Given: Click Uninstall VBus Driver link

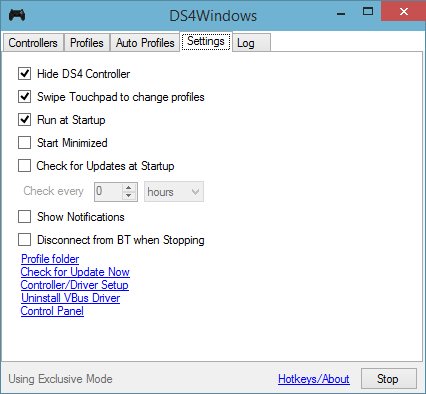Looking at the screenshot, I should point(70,298).
